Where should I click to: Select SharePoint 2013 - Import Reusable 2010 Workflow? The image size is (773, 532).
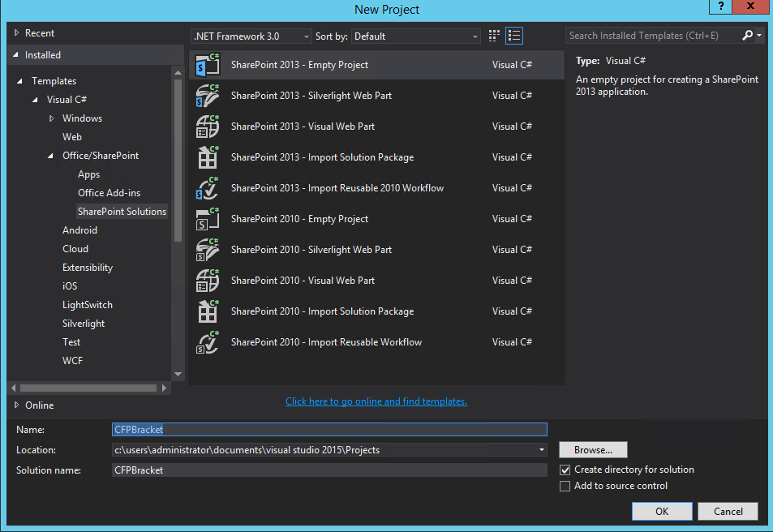(x=376, y=188)
